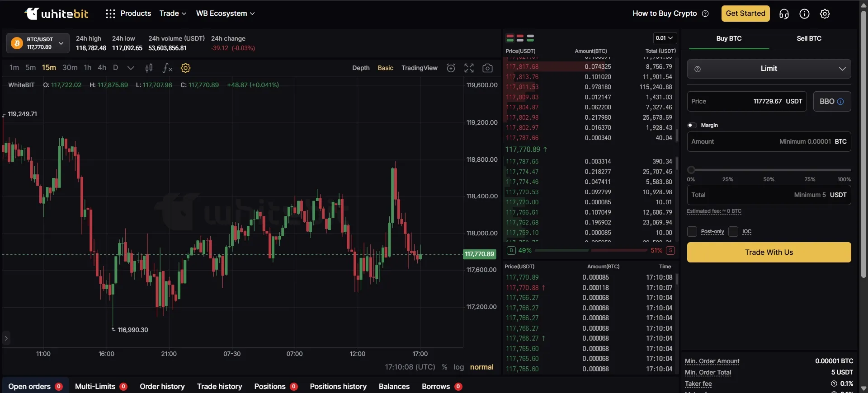Open the How to Buy Crypto link

[x=665, y=14]
